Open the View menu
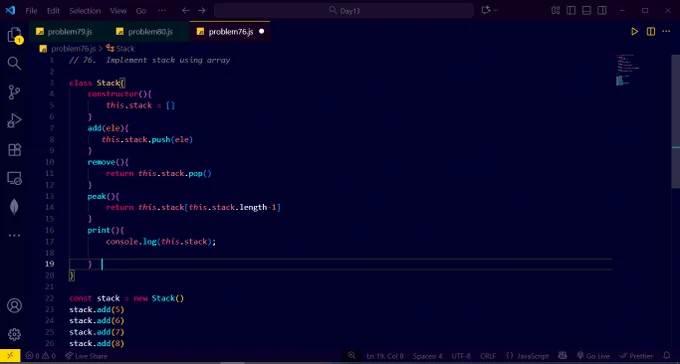 click(x=118, y=11)
